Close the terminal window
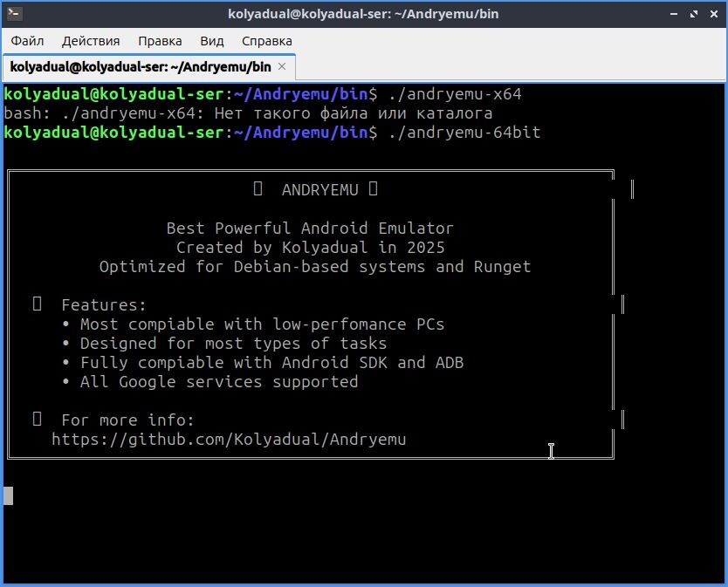This screenshot has width=728, height=587. click(x=714, y=14)
